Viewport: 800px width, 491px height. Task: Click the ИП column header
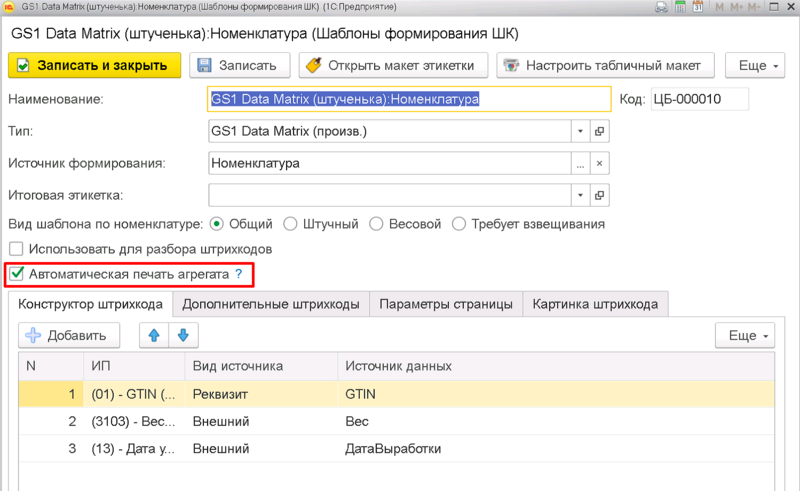point(134,366)
